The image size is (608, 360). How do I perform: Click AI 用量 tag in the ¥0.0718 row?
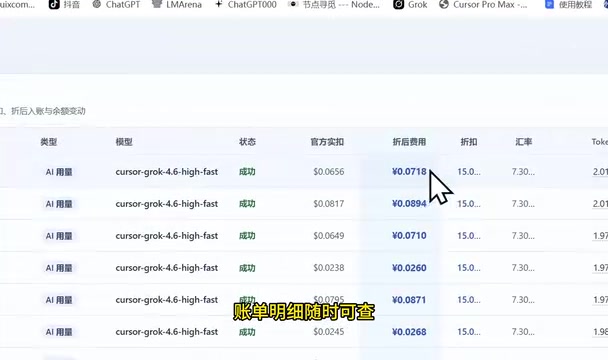coord(59,172)
